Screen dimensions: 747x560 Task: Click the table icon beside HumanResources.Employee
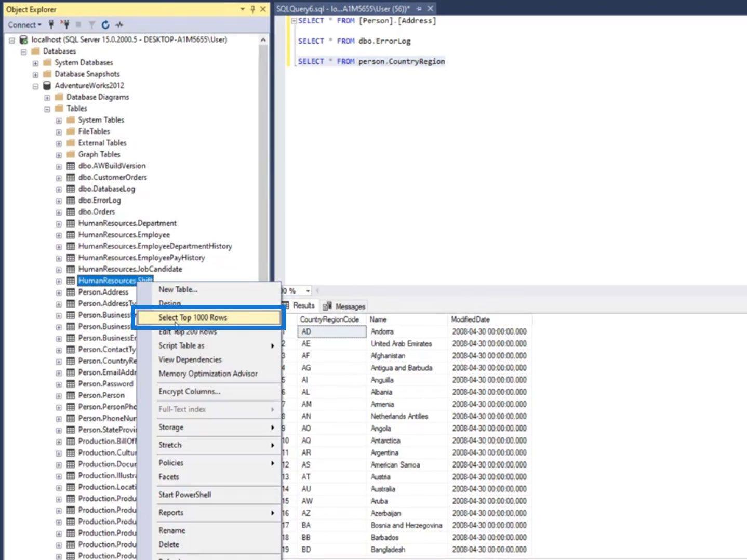pos(71,235)
